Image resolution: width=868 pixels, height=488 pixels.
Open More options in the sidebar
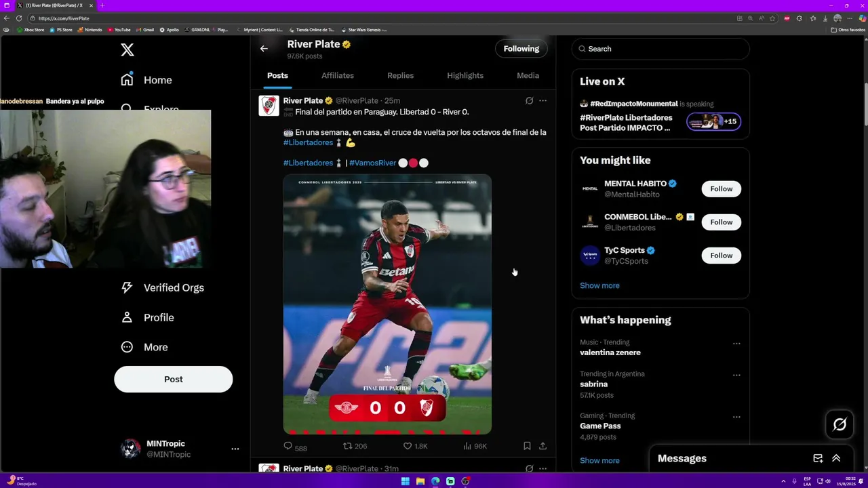click(144, 347)
